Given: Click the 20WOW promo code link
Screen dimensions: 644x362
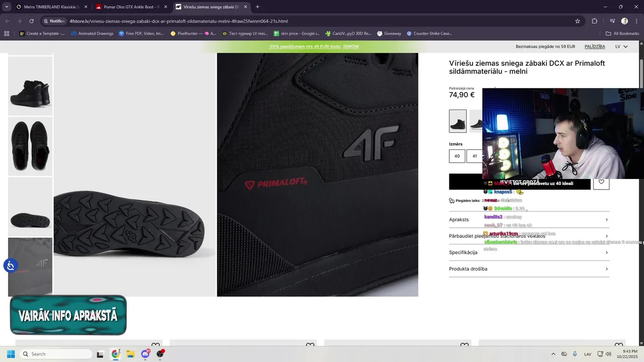Looking at the screenshot, I should [x=351, y=47].
